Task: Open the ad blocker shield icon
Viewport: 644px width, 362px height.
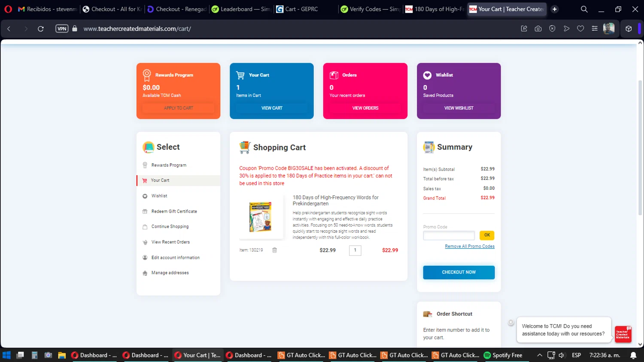Action: pyautogui.click(x=552, y=29)
